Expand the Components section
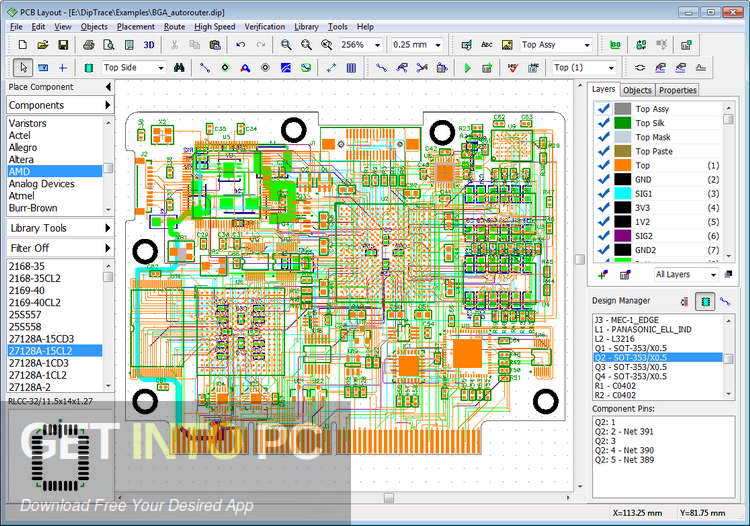750x526 pixels. click(60, 105)
